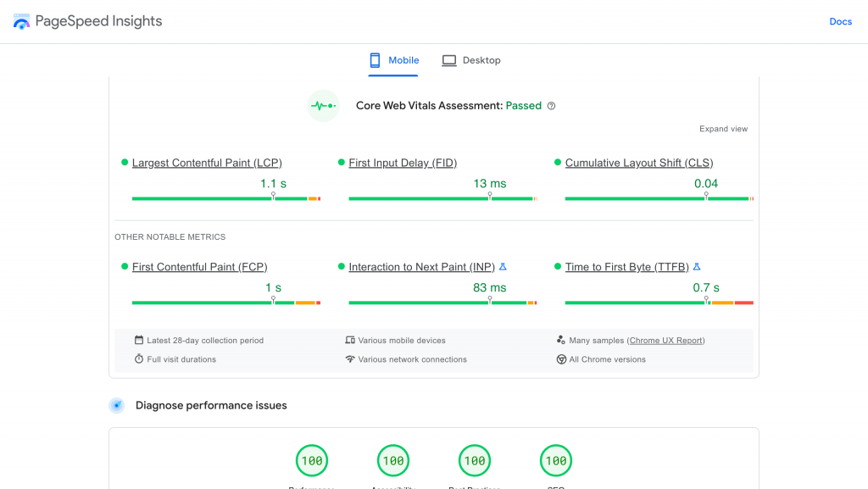This screenshot has height=489, width=868.
Task: Click the INP experimental flask icon
Action: pyautogui.click(x=503, y=267)
